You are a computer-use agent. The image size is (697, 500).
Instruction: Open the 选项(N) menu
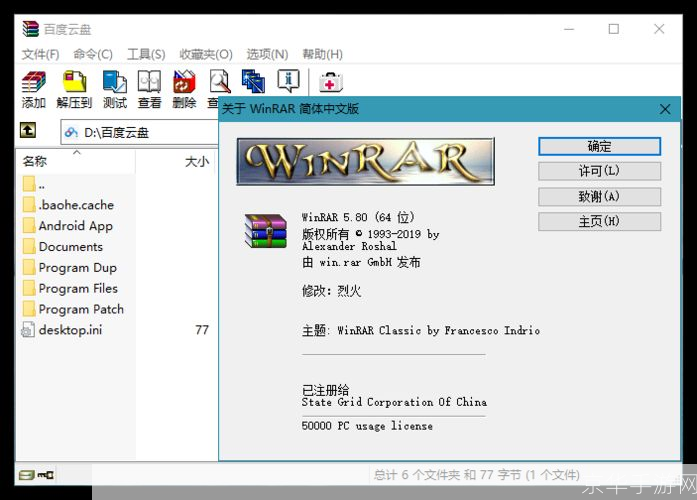(267, 54)
